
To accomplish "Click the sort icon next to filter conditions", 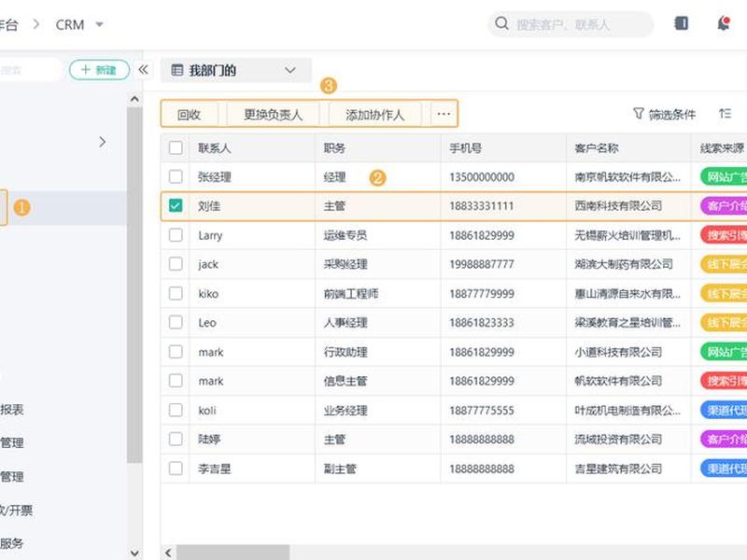I will pos(726,114).
